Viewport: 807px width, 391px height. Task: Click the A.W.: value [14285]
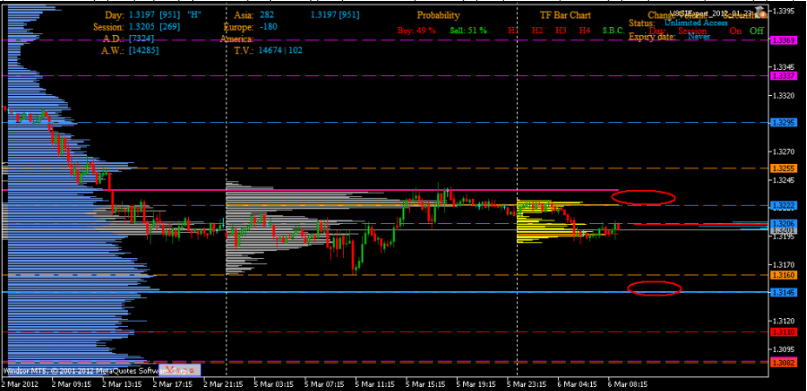pos(145,50)
